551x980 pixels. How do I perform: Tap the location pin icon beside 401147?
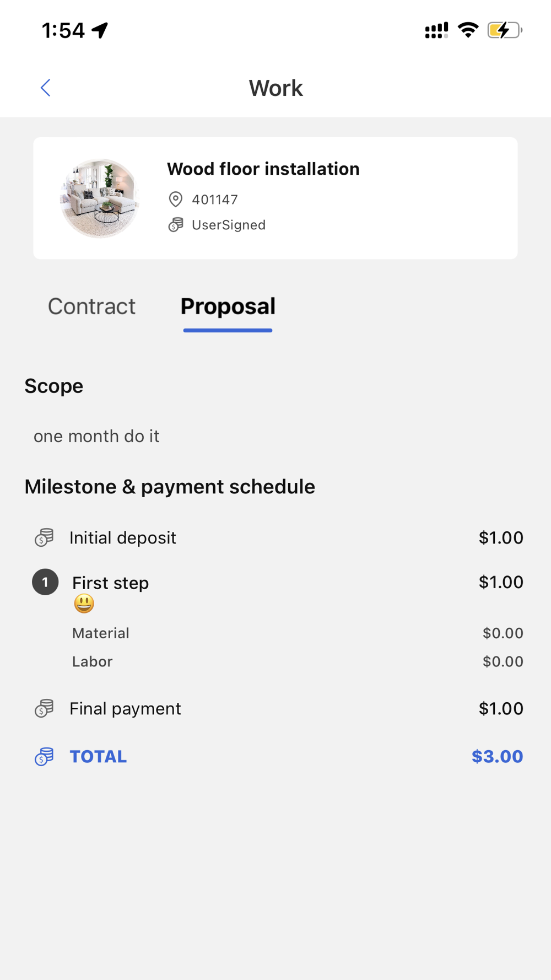click(x=175, y=200)
